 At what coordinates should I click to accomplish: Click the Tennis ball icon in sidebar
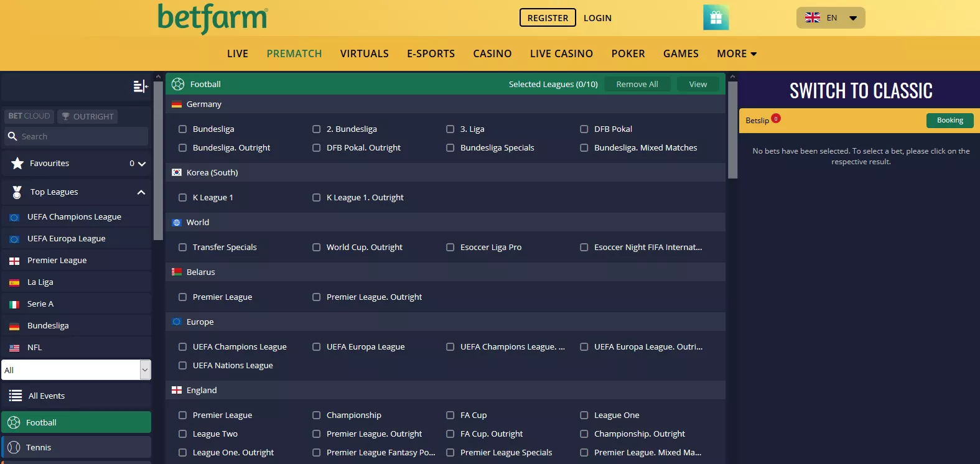(14, 447)
